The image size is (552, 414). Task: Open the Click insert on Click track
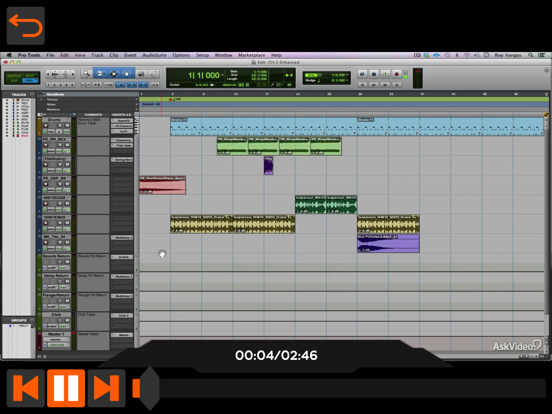(x=122, y=315)
